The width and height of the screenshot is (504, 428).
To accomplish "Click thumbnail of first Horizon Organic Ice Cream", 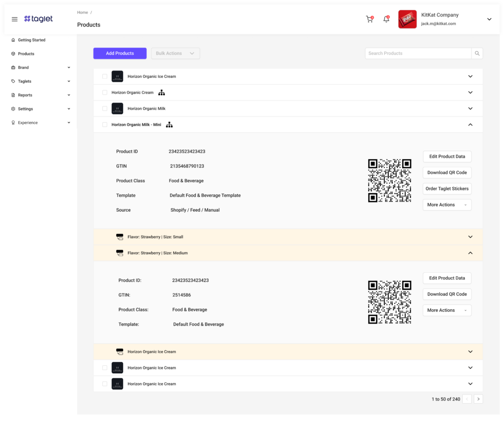I will pos(117,76).
